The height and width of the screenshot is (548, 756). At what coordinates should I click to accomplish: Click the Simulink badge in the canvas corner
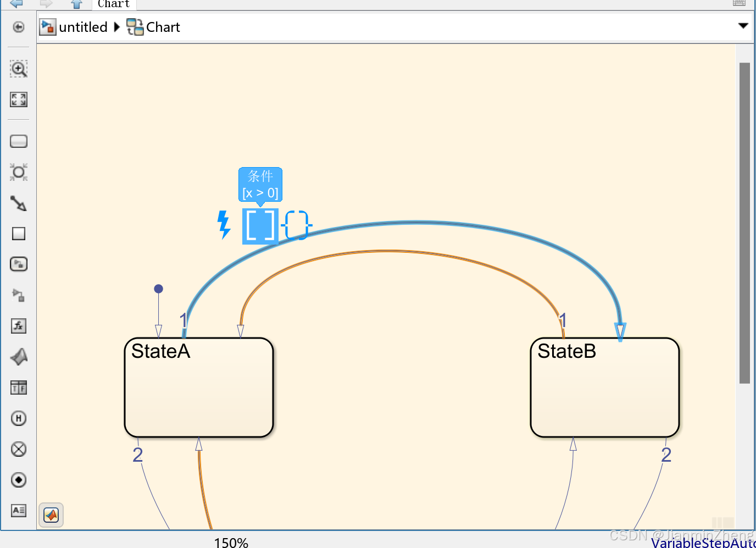coord(51,515)
